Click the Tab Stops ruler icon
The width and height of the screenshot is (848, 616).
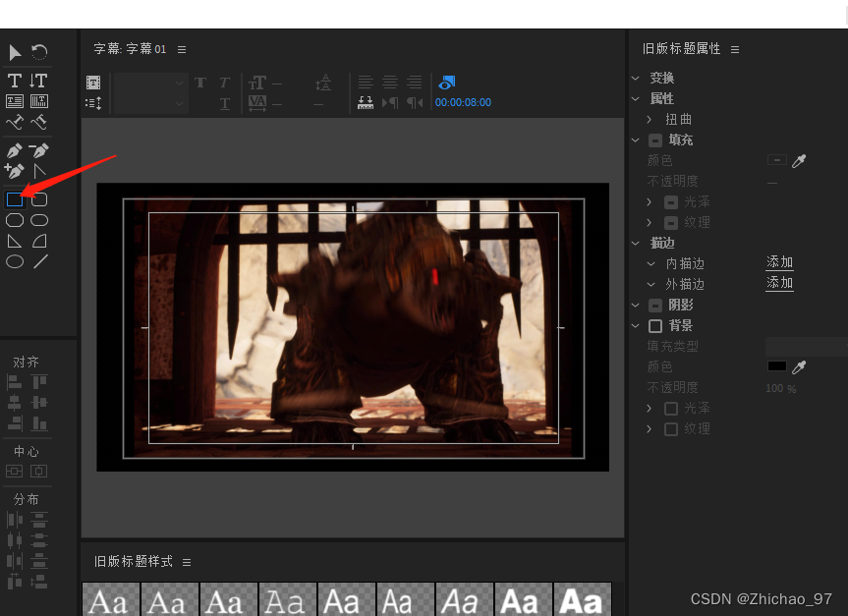[366, 103]
